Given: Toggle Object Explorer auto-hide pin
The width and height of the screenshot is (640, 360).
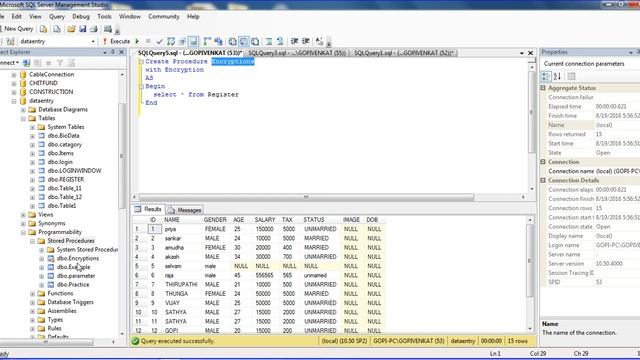Looking at the screenshot, I should click(113, 52).
